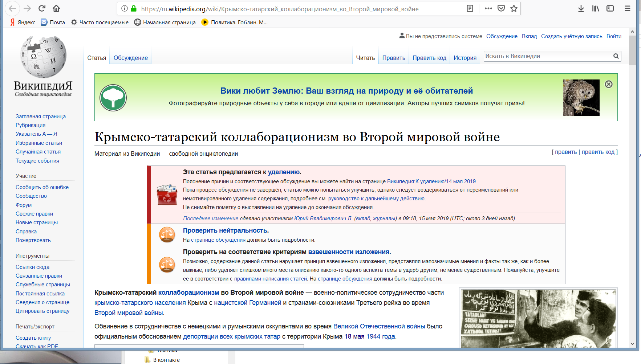This screenshot has height=364, width=641.
Task: Open Свежие правки in the sidebar
Action: tap(34, 214)
